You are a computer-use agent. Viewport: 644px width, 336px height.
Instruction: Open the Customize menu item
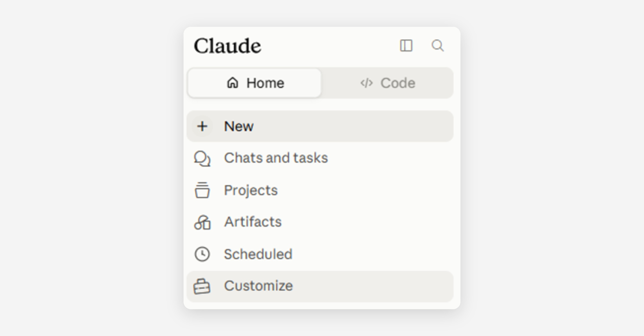320,286
